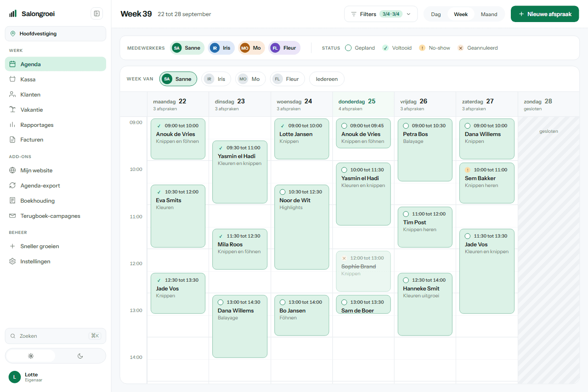Click the location pin icon for Hoofdvestiging
588x392 pixels.
pyautogui.click(x=13, y=34)
